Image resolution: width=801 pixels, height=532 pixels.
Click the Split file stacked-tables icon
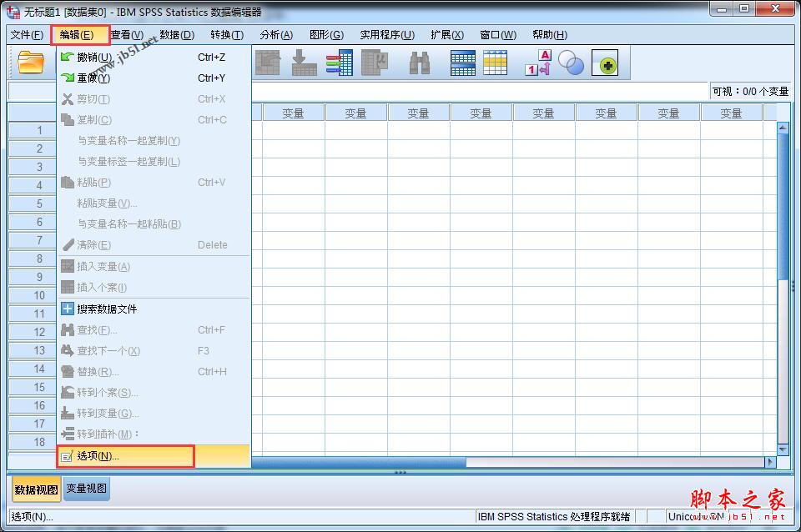click(x=463, y=63)
